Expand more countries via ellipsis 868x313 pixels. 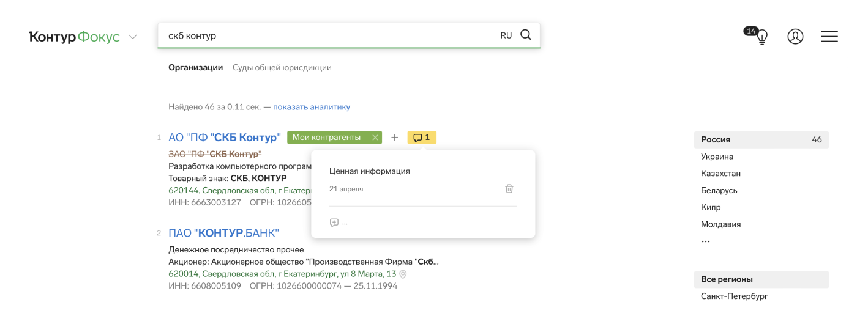[x=706, y=242]
